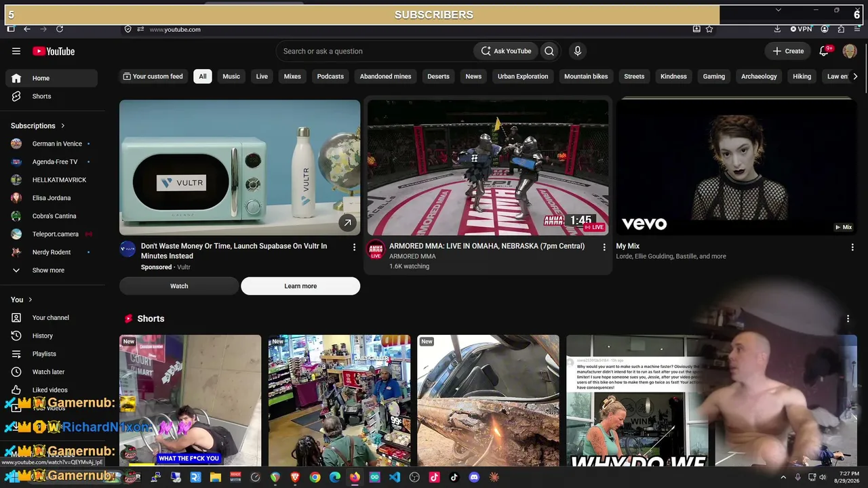Image resolution: width=868 pixels, height=488 pixels.
Task: Select the Streets filter chip
Action: pyautogui.click(x=634, y=77)
